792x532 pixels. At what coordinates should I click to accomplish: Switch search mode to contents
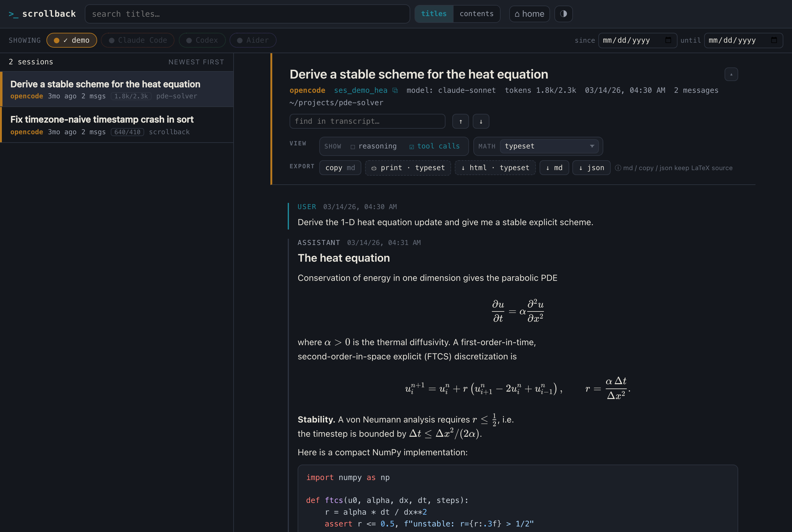(476, 14)
